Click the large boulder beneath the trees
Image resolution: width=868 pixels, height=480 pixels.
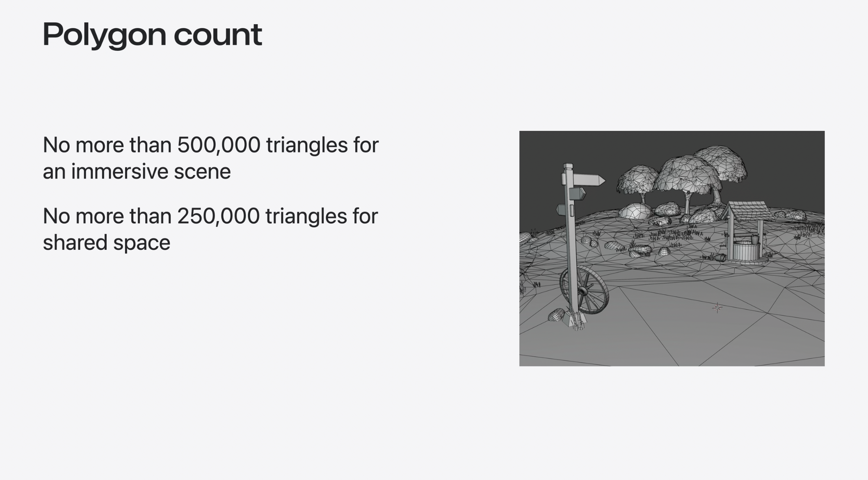(635, 211)
